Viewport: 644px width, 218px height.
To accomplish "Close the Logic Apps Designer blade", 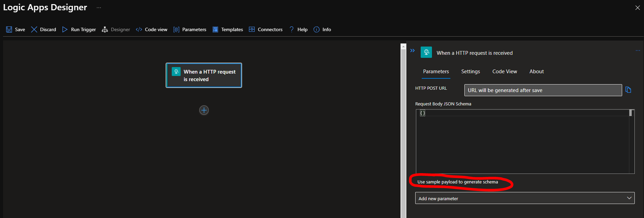I will click(x=638, y=8).
